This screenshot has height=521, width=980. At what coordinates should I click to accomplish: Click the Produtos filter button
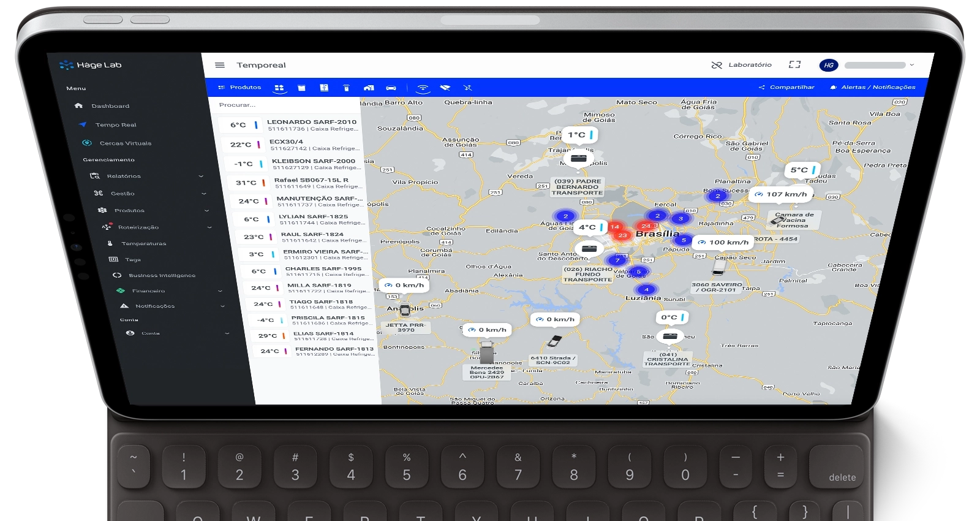[x=240, y=88]
